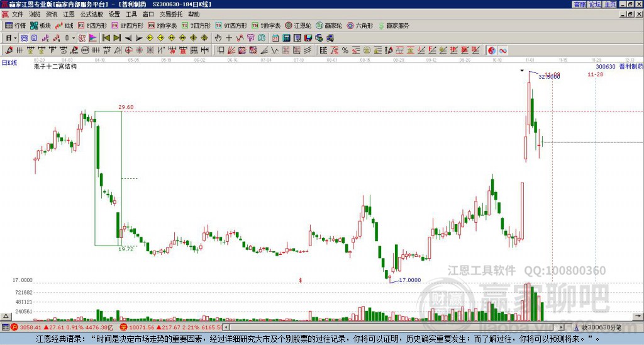
Task: Open the 公式选股 menu
Action: 92,14
